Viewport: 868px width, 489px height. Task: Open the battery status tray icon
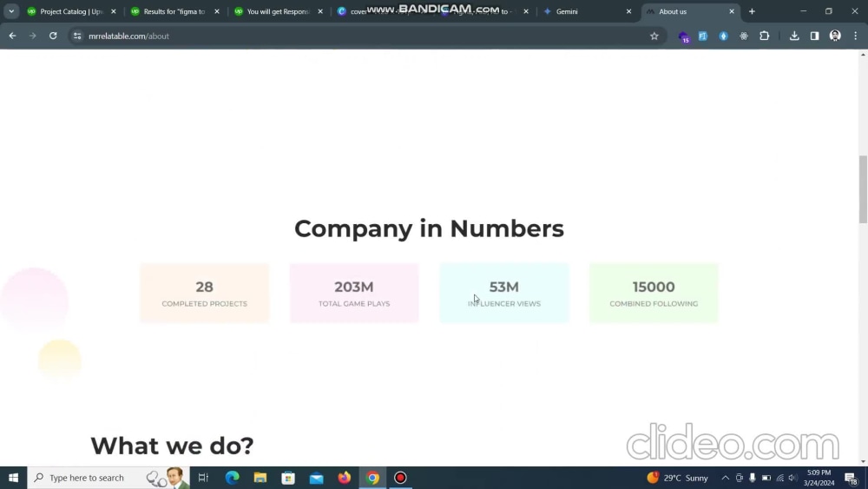click(x=766, y=478)
